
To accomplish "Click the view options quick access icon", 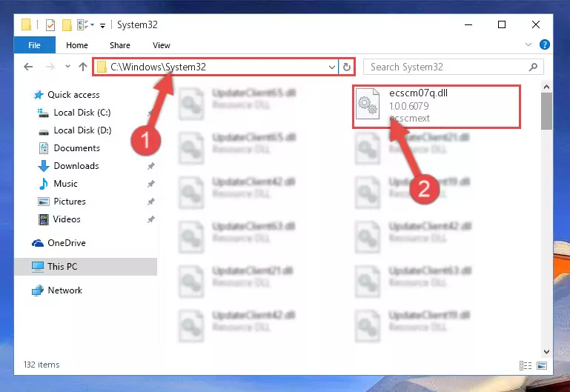I will (x=85, y=25).
